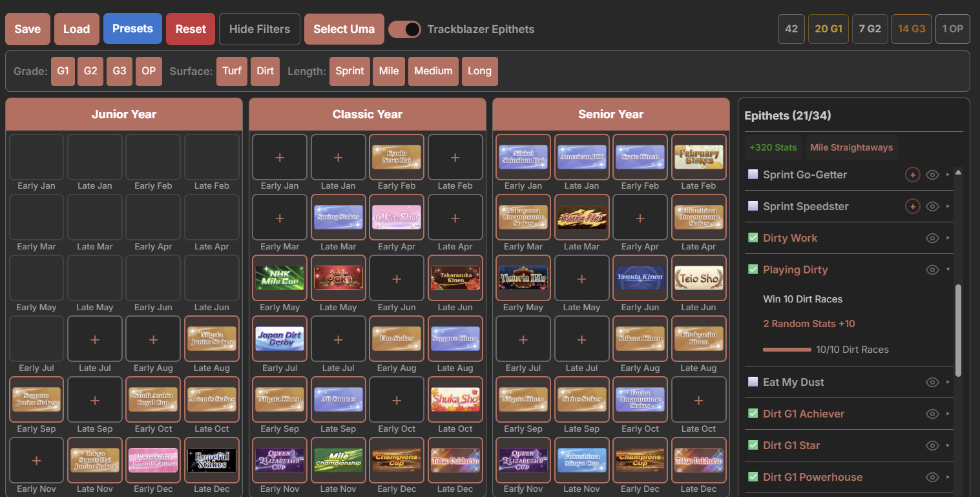The height and width of the screenshot is (497, 980).
Task: Select the Shuka Sho race card
Action: pos(455,399)
